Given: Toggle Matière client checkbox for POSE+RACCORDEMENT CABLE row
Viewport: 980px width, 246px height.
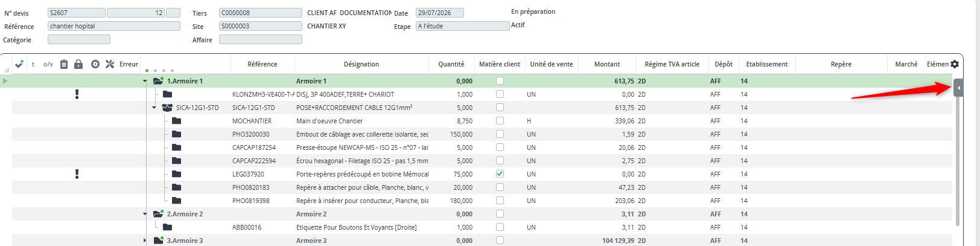Looking at the screenshot, I should (x=500, y=108).
